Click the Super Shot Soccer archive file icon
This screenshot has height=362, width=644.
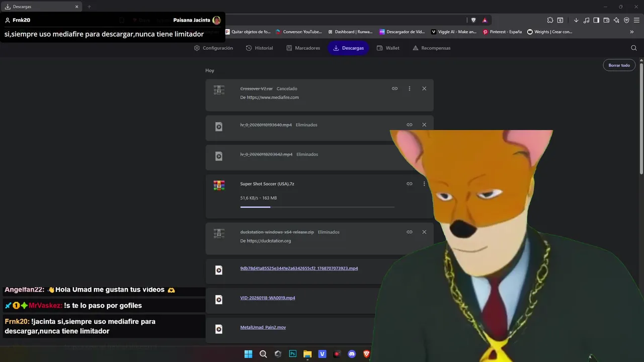point(219,186)
